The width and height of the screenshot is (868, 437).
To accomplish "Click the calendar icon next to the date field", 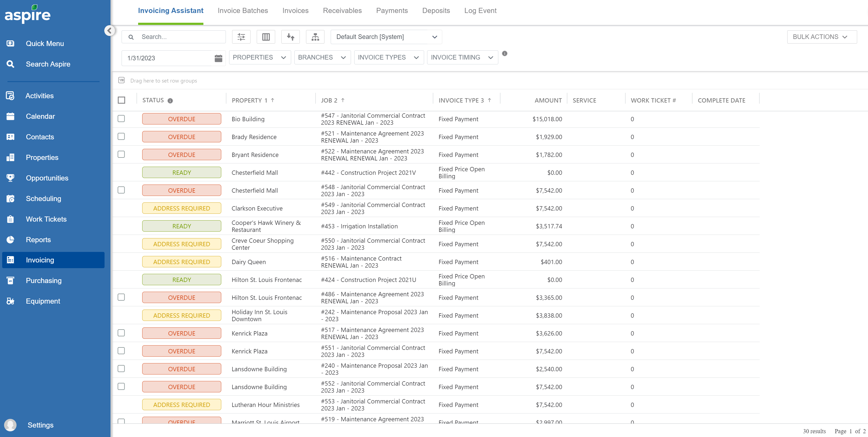I will pyautogui.click(x=218, y=58).
